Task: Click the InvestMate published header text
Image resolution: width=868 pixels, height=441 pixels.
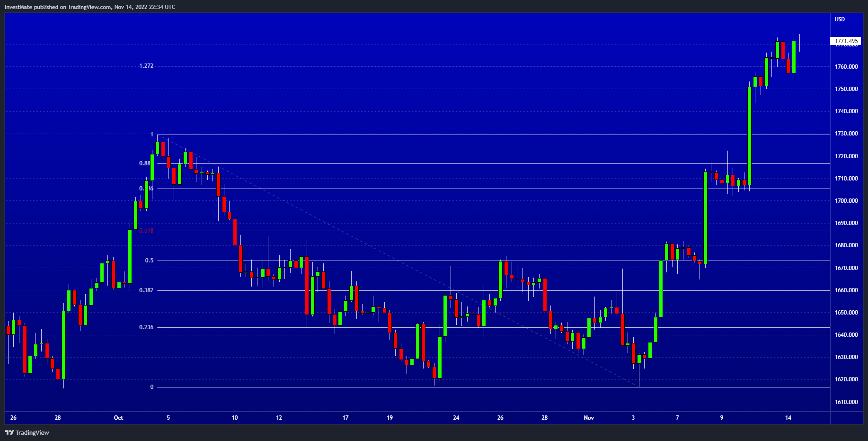Action: coord(90,7)
